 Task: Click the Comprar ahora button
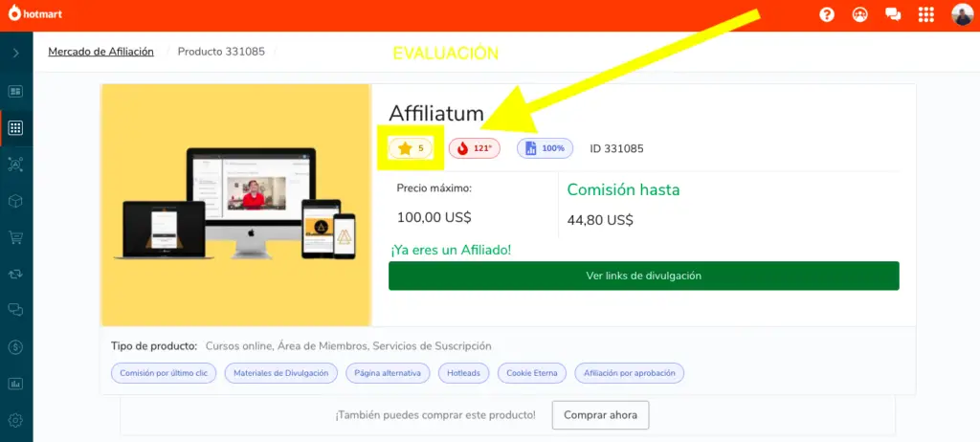tap(601, 415)
